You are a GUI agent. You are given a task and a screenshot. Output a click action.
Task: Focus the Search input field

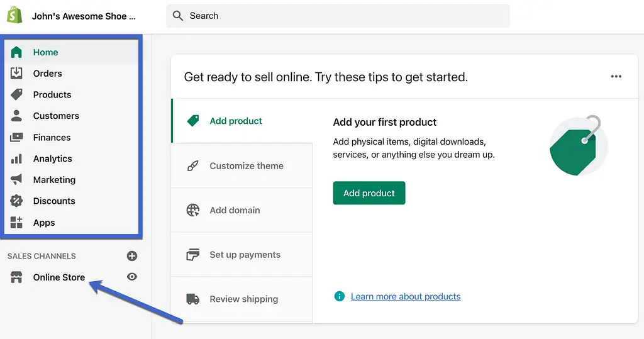tap(338, 16)
